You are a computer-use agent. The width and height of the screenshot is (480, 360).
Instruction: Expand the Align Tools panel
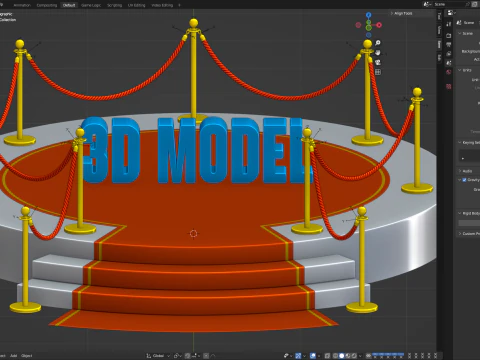(401, 13)
